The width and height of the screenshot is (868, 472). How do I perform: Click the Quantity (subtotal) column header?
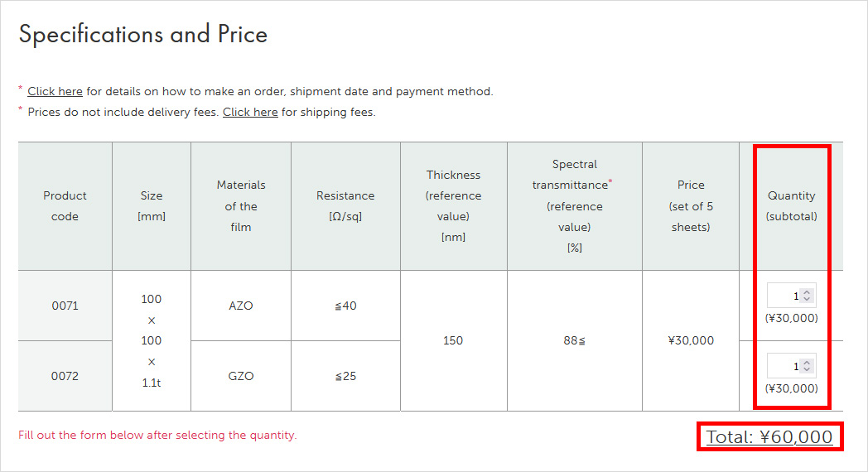pos(791,206)
